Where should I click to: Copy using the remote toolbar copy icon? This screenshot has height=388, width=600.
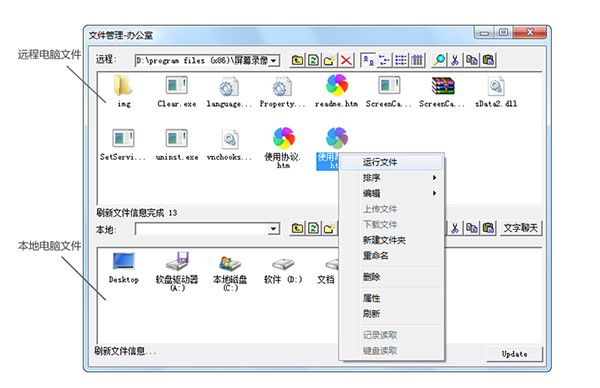tap(471, 60)
